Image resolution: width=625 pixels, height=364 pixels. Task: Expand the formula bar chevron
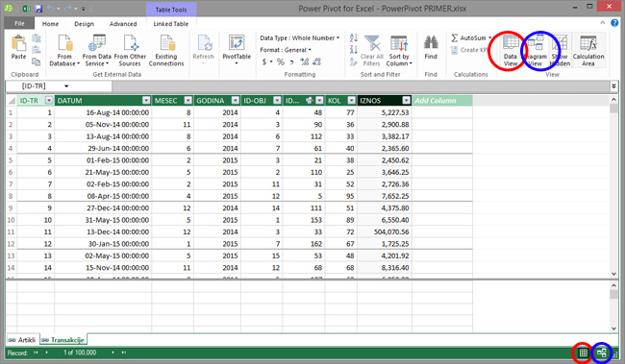(613, 86)
